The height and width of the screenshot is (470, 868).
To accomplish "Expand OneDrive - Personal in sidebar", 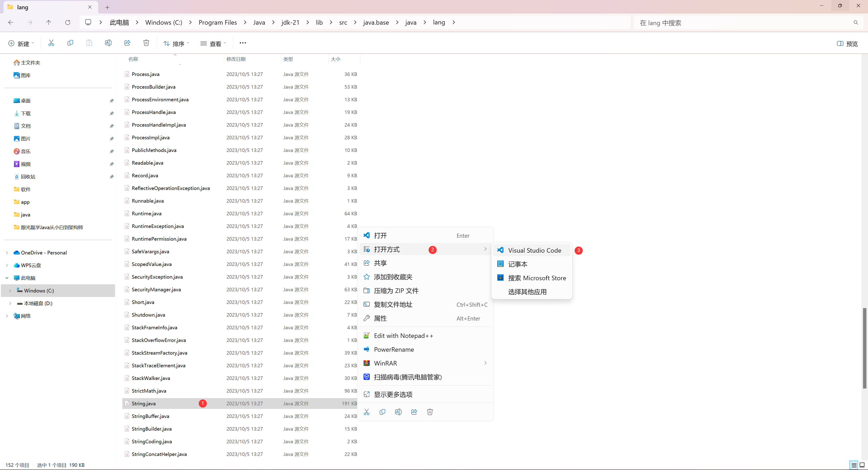I will coord(7,253).
